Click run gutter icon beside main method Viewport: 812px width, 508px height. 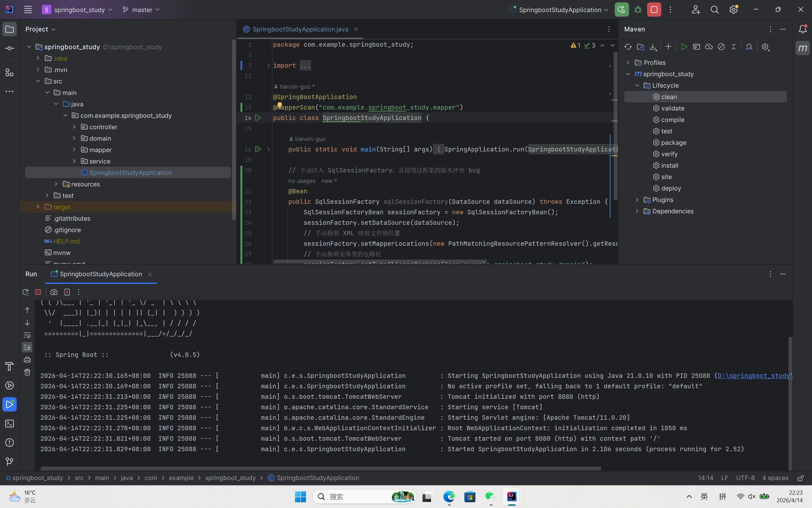258,149
